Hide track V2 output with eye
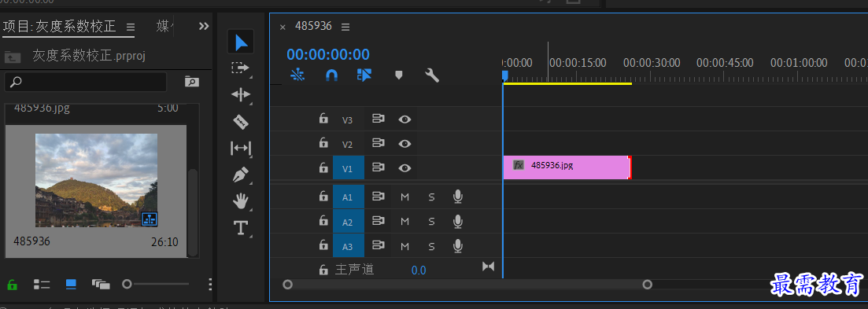 404,143
